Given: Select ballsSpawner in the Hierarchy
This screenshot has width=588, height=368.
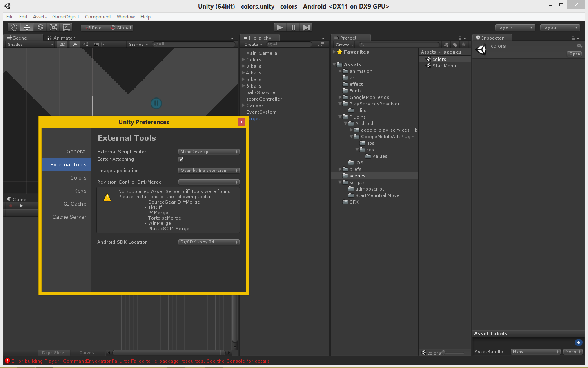Looking at the screenshot, I should click(261, 92).
